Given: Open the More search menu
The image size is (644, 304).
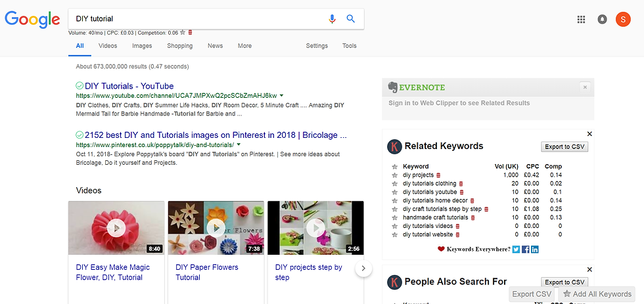Looking at the screenshot, I should 244,46.
